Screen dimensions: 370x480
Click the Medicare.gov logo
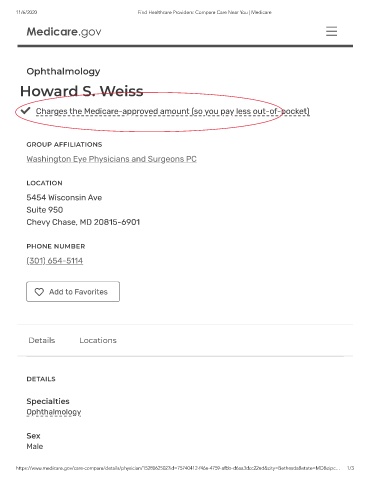click(64, 32)
